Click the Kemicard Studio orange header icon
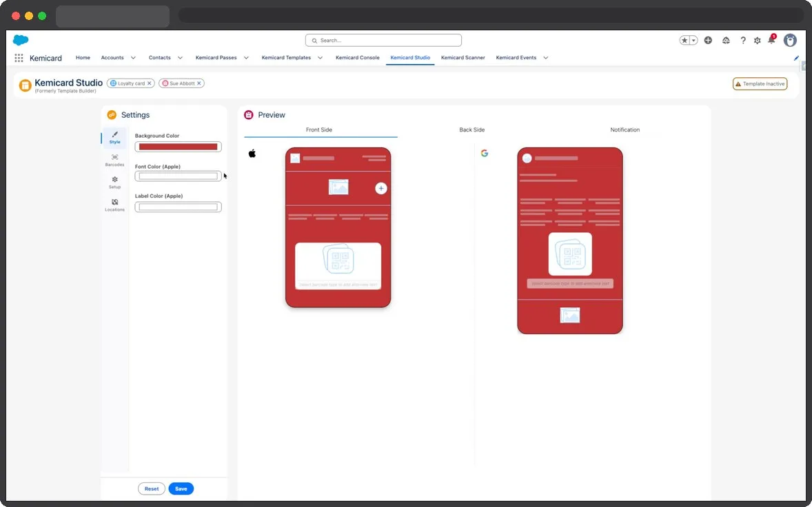Image resolution: width=812 pixels, height=507 pixels. tap(25, 85)
